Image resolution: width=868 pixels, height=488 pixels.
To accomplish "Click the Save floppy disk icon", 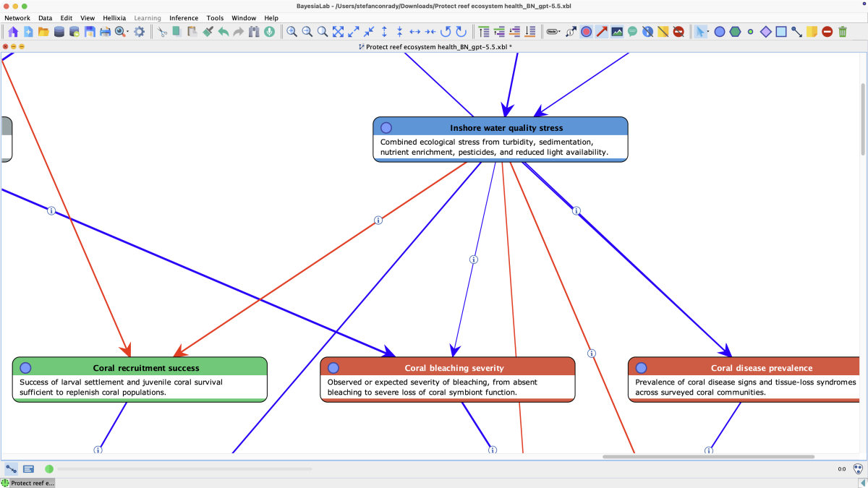I will click(90, 32).
